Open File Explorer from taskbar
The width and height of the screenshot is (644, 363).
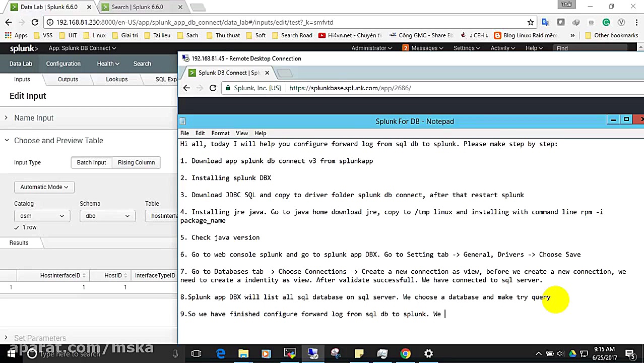[x=243, y=354]
